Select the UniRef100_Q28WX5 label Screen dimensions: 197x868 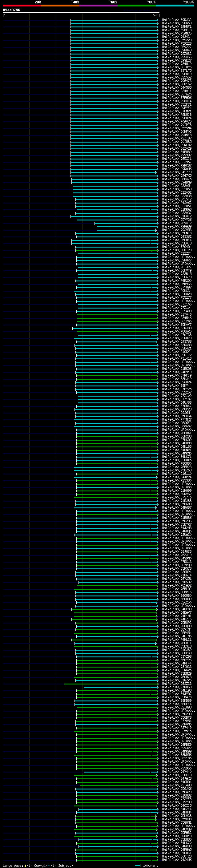(177, 460)
